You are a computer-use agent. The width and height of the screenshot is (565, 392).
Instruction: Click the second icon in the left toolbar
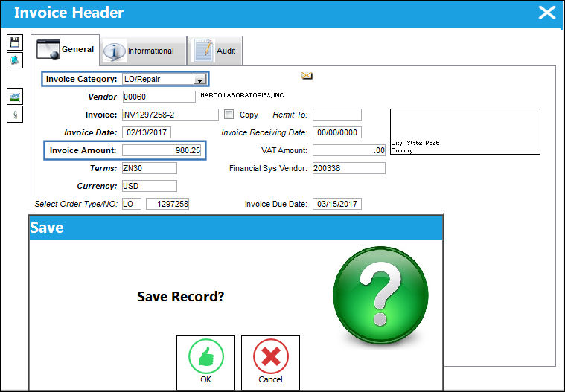[15, 60]
